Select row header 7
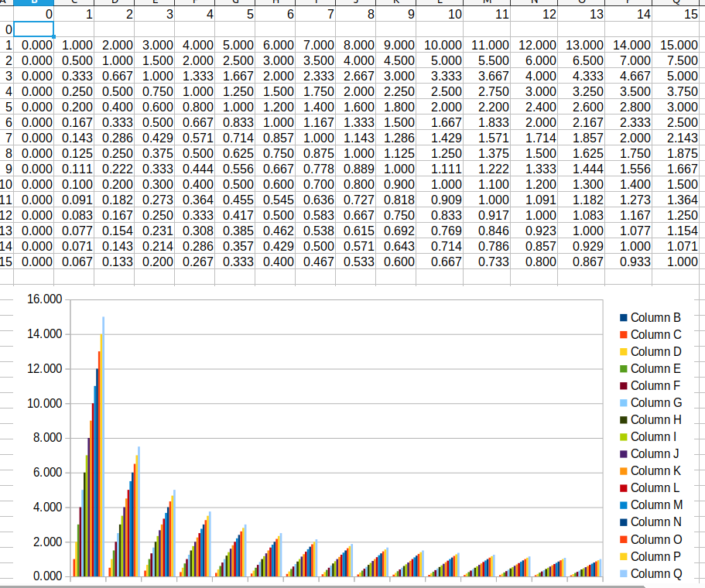705x588 pixels. 8,138
